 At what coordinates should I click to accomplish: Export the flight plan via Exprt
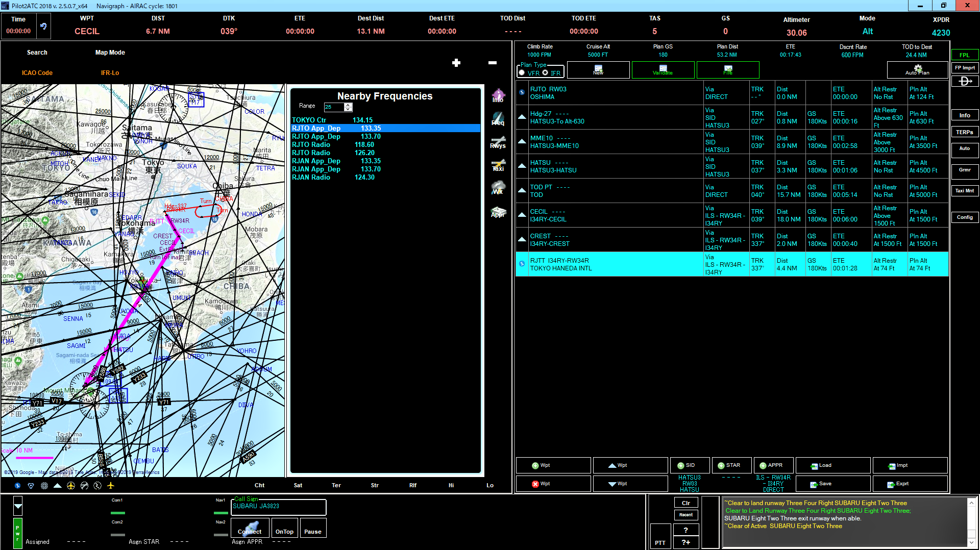(x=910, y=484)
